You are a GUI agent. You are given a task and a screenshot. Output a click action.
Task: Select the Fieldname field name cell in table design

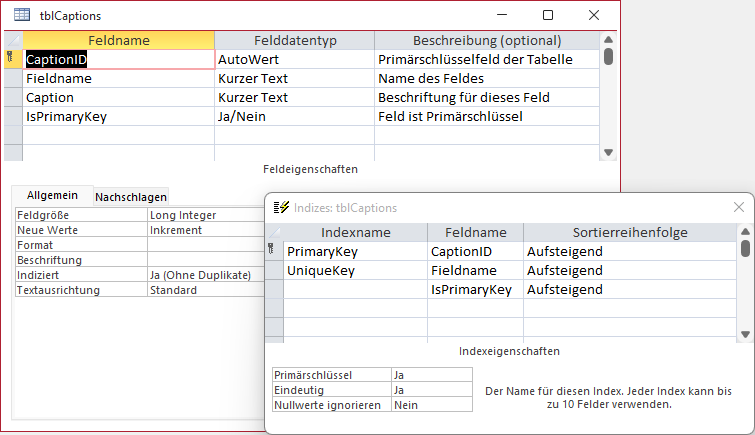point(118,78)
